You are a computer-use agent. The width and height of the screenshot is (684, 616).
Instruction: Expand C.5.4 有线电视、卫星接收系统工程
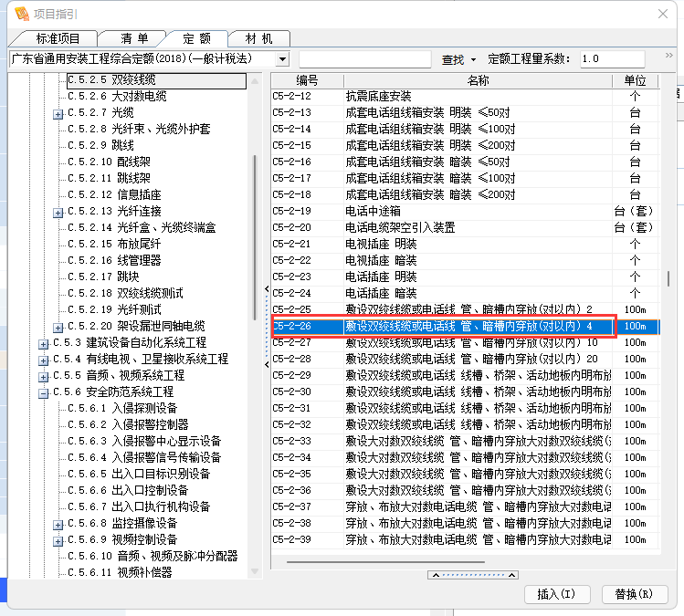pyautogui.click(x=43, y=361)
